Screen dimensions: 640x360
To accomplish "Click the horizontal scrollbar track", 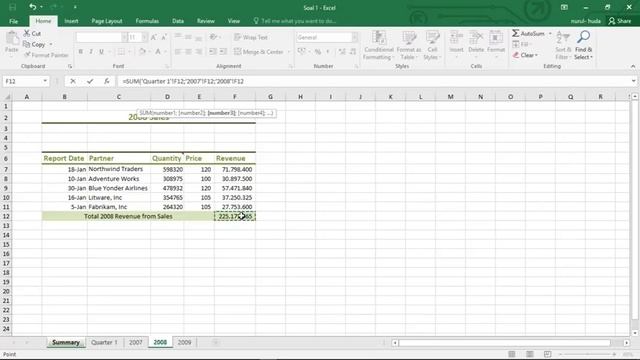I will pyautogui.click(x=504, y=343).
